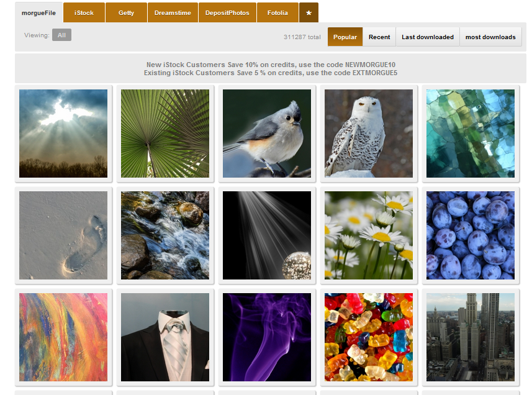Open the star favorites tab
Viewport: 532px width, 395px height.
309,12
